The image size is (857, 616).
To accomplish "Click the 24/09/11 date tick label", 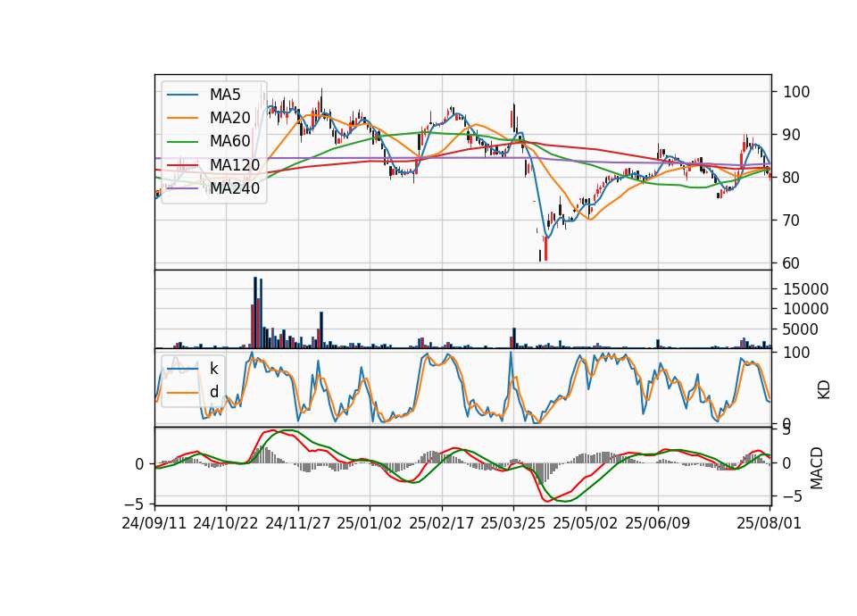I will (154, 523).
